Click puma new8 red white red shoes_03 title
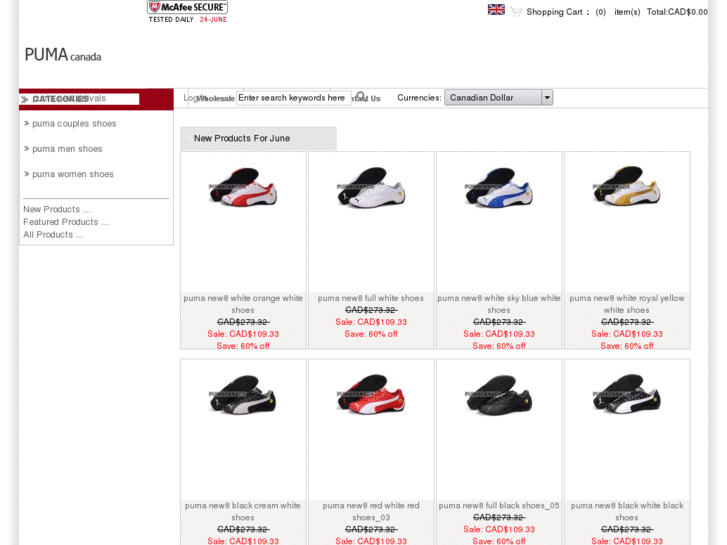This screenshot has width=727, height=545. (x=371, y=512)
